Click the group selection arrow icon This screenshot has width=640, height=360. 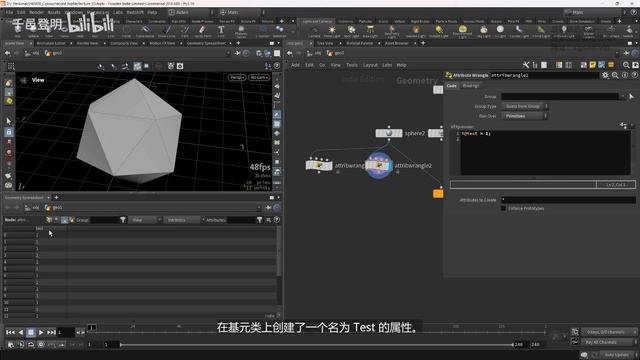click(631, 96)
